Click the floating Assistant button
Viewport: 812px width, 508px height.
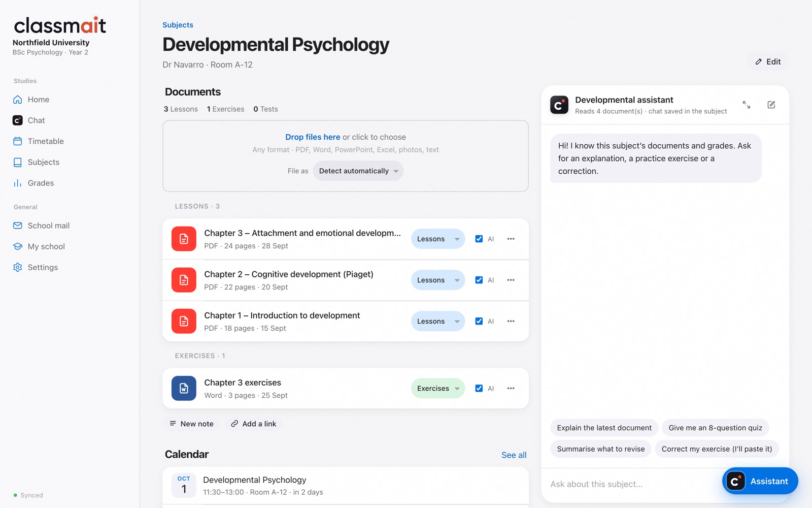[x=760, y=481]
